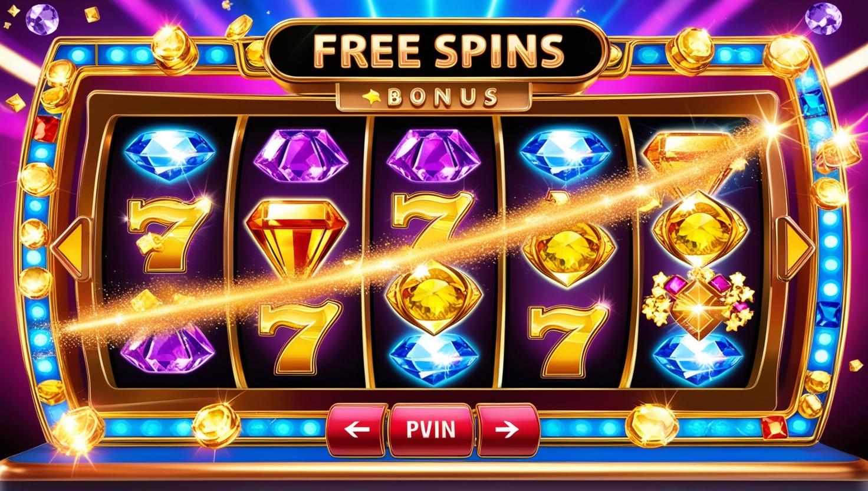
Task: Click the red left arrow button beside PVIN
Action: 356,429
